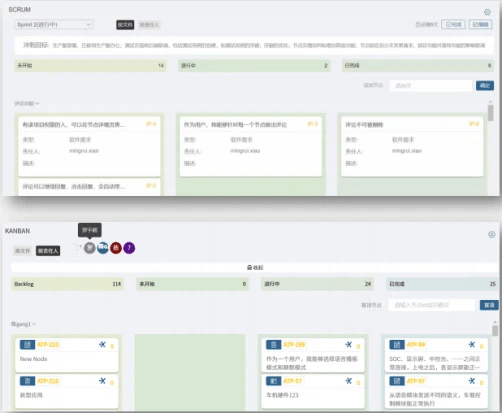
Task: Click the pin icon on ATP-99 card
Action: [x=472, y=345]
